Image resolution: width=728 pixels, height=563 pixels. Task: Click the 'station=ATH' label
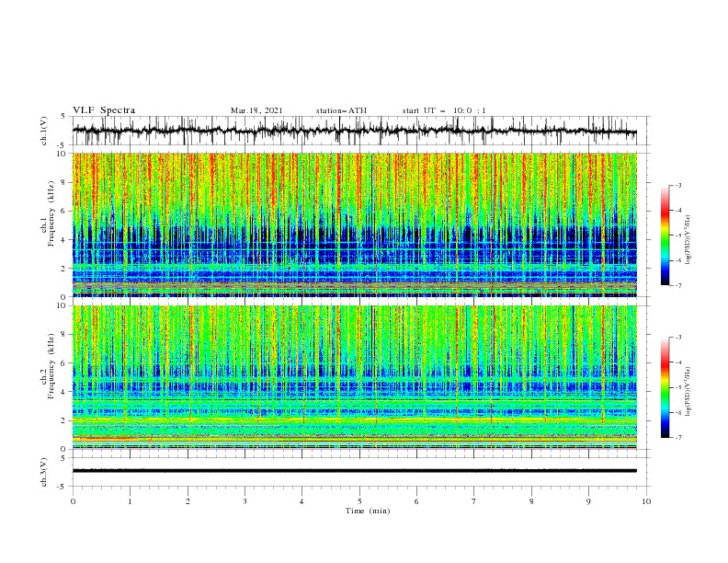point(341,110)
